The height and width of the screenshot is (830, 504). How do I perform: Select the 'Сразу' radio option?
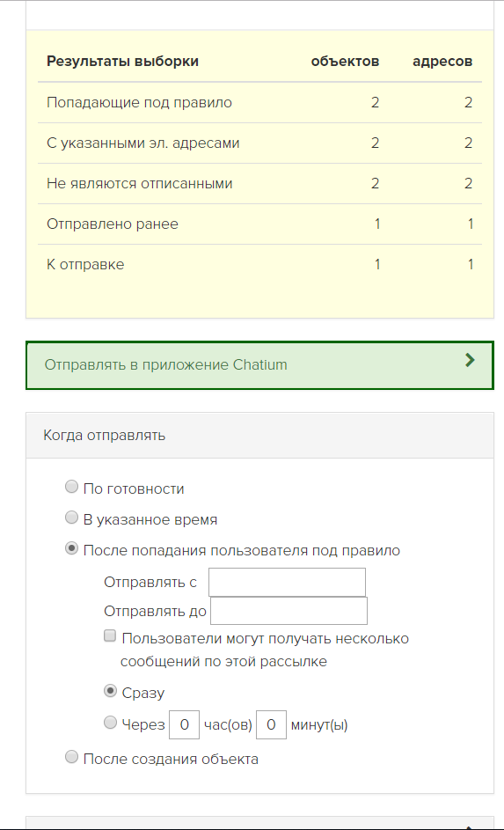pyautogui.click(x=110, y=691)
